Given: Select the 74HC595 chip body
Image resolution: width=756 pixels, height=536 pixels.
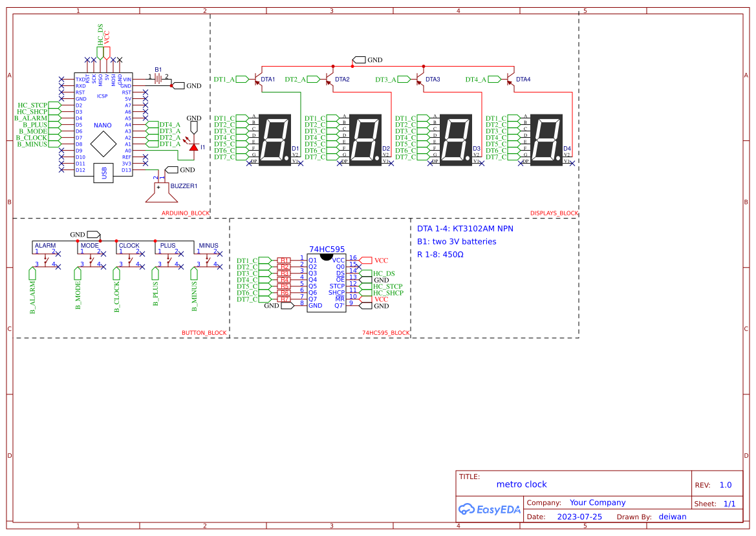Looking at the screenshot, I should [x=327, y=283].
